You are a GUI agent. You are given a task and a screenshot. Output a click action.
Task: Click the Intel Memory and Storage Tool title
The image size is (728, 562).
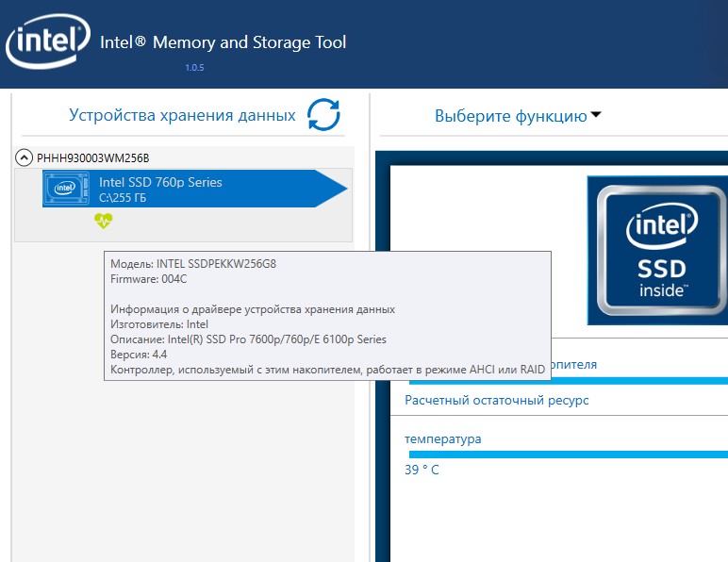pos(223,42)
